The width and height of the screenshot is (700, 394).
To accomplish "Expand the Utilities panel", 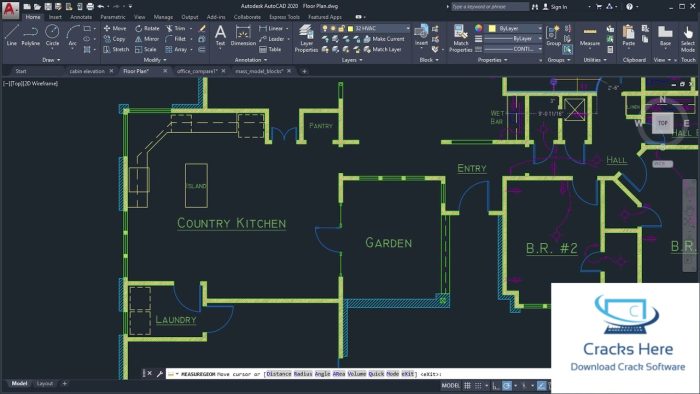I will [x=595, y=60].
